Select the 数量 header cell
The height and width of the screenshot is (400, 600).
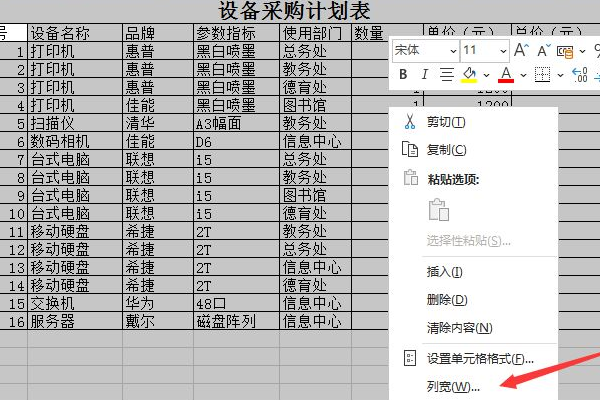[370, 33]
